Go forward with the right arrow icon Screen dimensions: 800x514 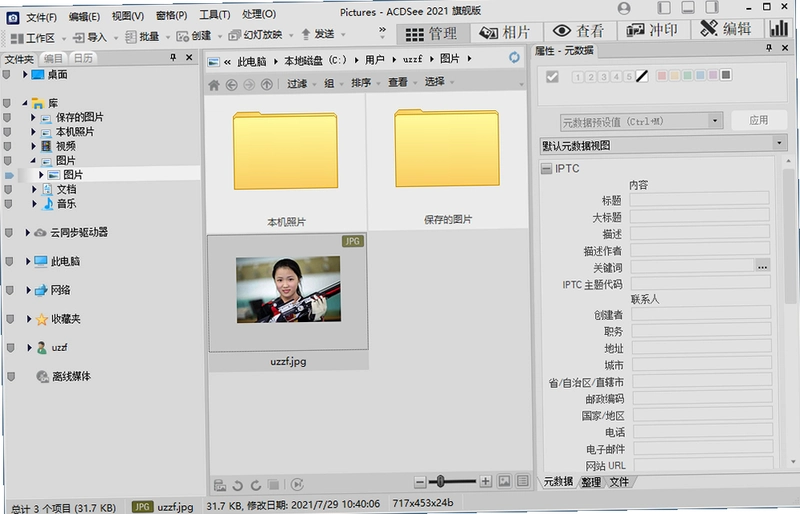pos(248,85)
